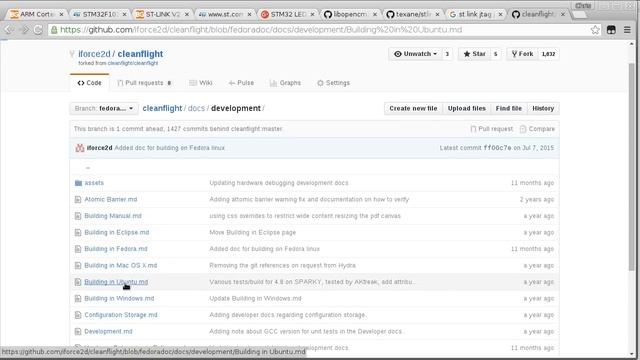The image size is (640, 360).
Task: Open the cleanflight repository name link
Action: (x=140, y=54)
